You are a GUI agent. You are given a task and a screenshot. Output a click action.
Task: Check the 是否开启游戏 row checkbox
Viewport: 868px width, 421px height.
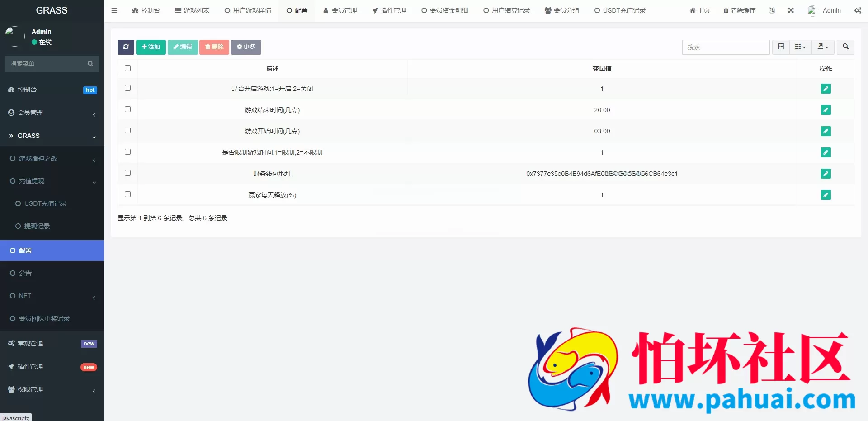[127, 88]
